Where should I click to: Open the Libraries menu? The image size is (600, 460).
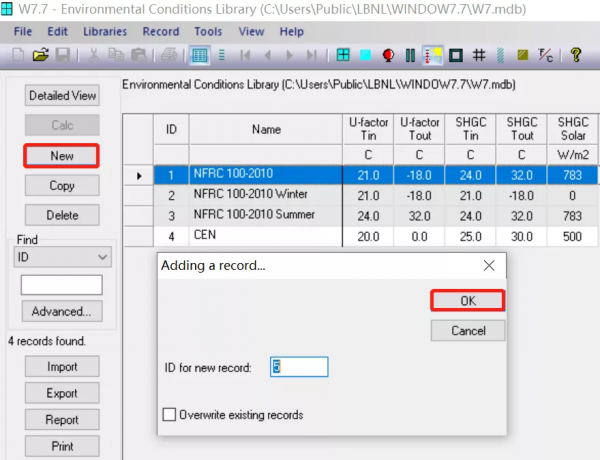105,31
